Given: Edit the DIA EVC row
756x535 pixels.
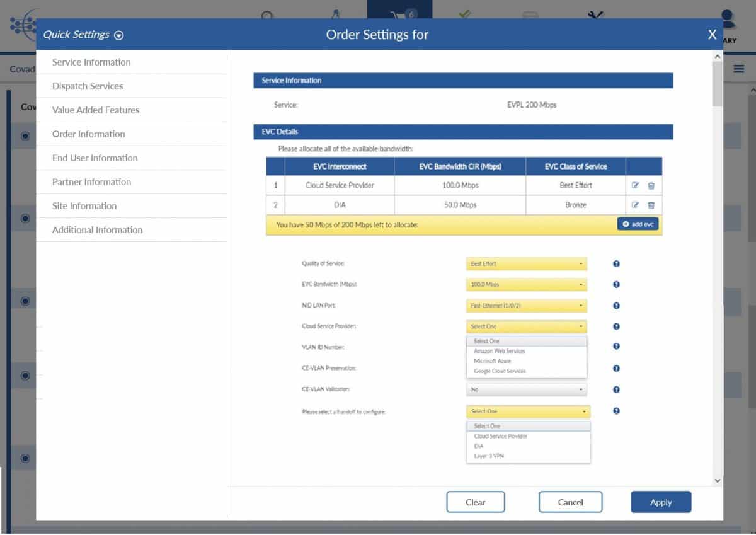Looking at the screenshot, I should [635, 205].
